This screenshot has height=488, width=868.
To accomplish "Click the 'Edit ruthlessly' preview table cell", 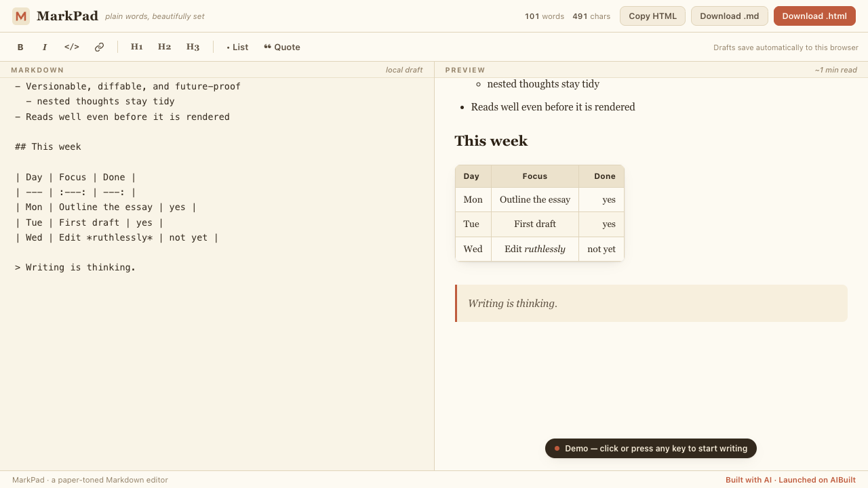I will click(535, 249).
